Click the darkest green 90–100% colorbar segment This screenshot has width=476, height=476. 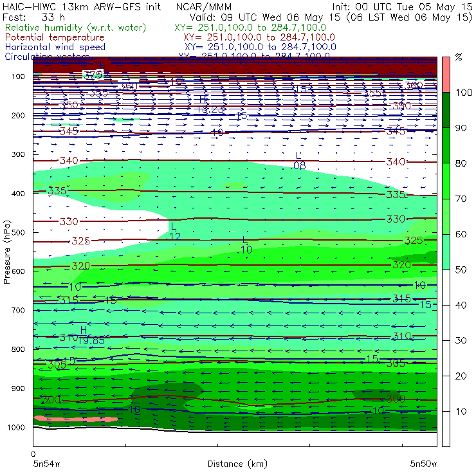(x=446, y=110)
